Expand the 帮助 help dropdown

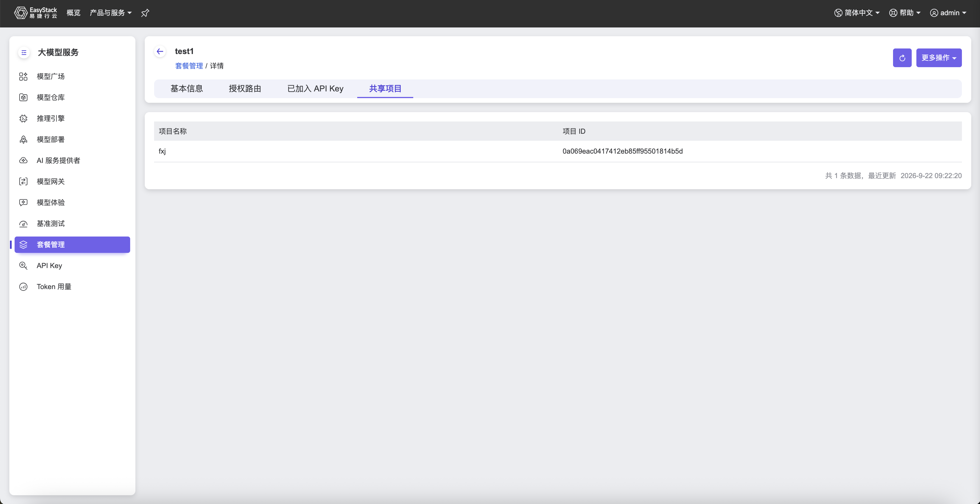(x=905, y=13)
